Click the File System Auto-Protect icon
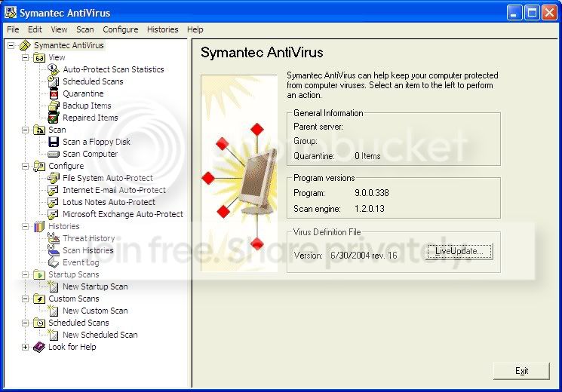Screen dimensions: 562x392 click(x=54, y=178)
